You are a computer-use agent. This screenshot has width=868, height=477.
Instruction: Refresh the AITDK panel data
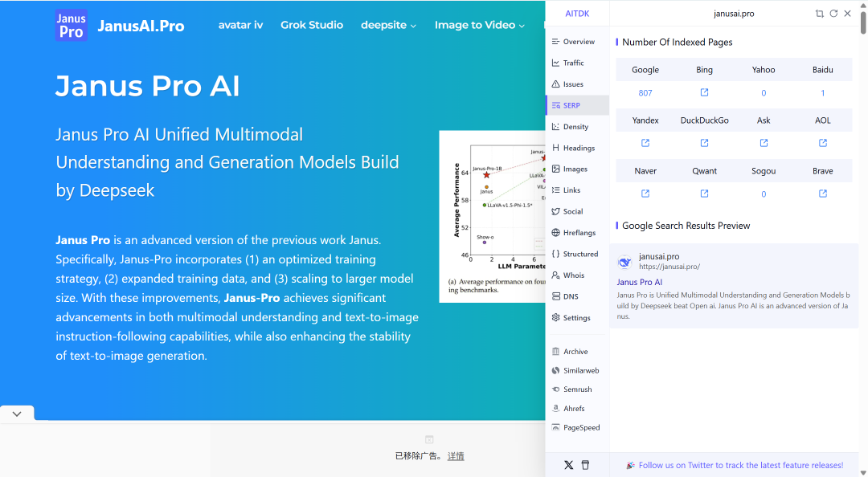(x=833, y=14)
